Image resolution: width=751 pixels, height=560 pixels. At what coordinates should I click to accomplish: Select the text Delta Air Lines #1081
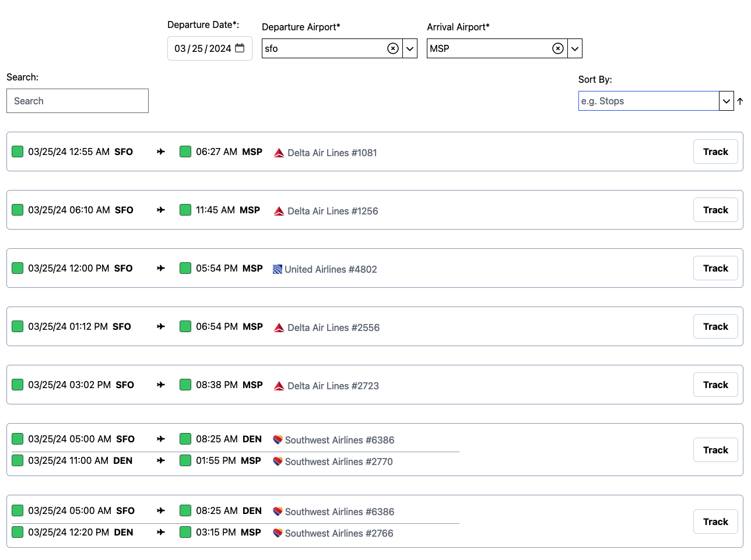coord(332,153)
